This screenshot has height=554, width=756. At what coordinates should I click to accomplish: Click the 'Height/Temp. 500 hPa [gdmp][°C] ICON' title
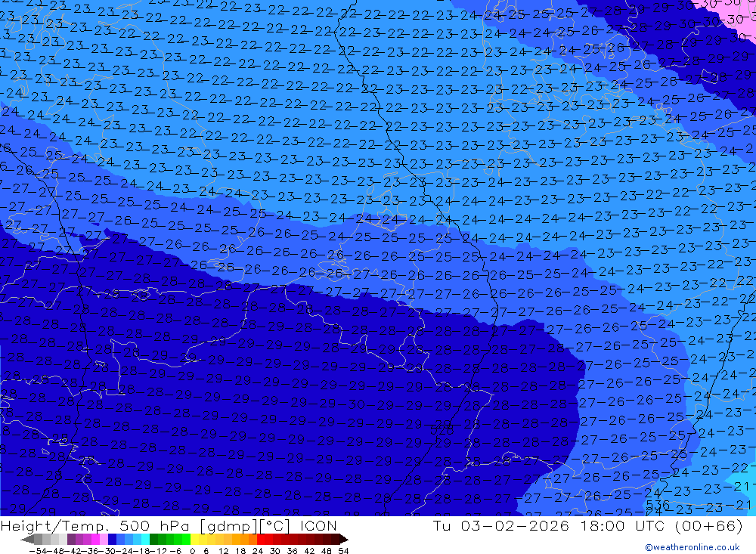[169, 525]
